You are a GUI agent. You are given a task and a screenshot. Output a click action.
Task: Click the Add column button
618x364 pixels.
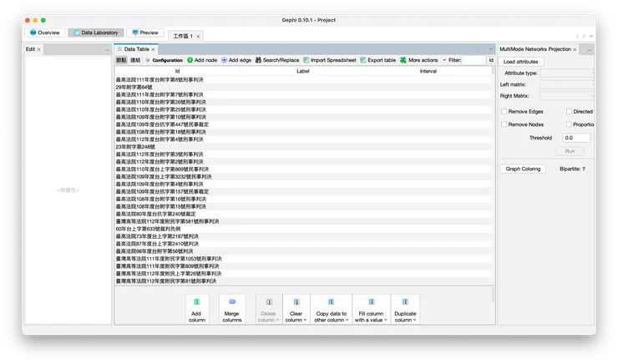pyautogui.click(x=197, y=310)
